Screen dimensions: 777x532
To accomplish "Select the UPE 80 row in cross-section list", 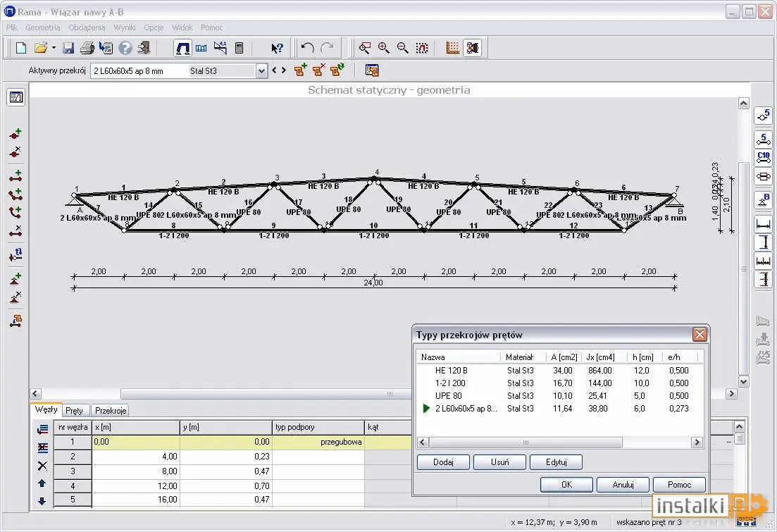I will 560,396.
